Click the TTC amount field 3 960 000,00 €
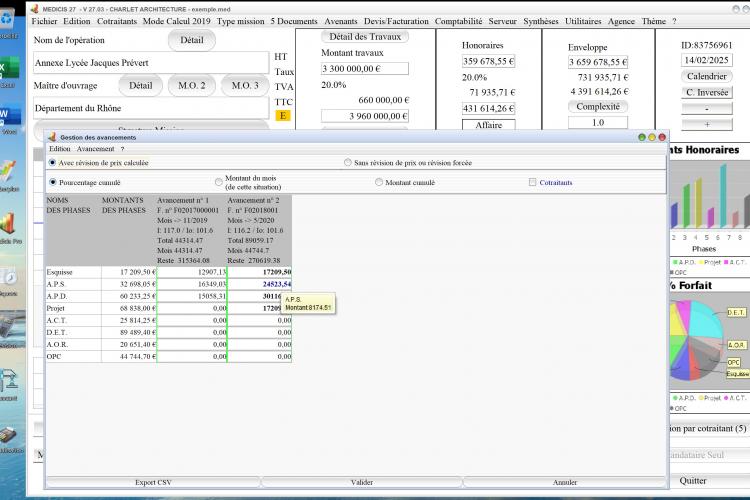The image size is (750, 500). [x=365, y=116]
